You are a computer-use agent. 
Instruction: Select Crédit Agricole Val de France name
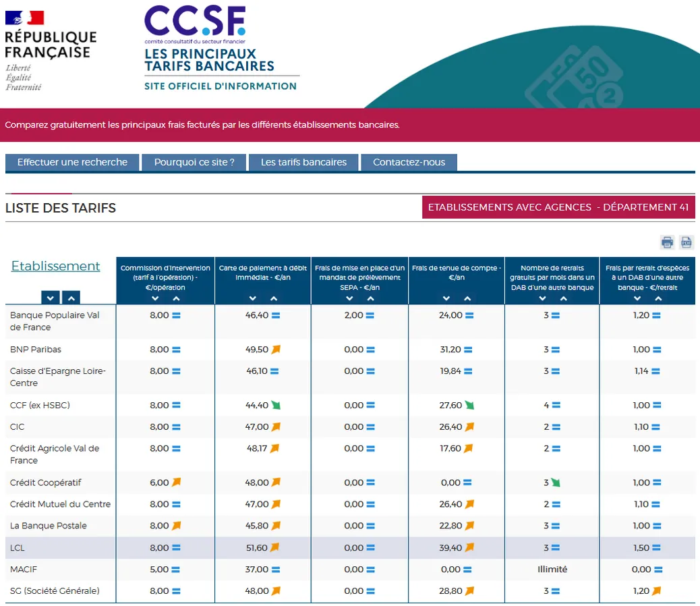55,454
